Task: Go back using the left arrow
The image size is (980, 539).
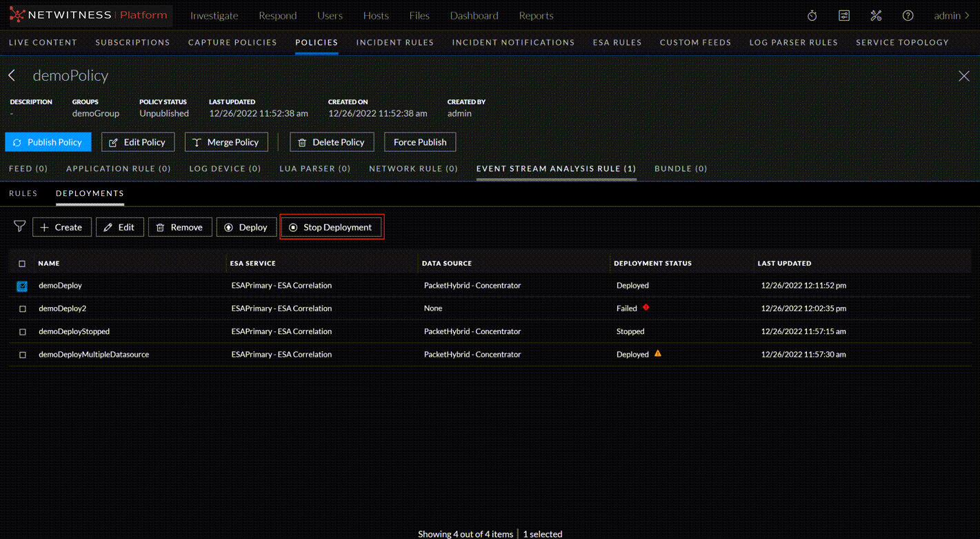Action: [x=12, y=75]
